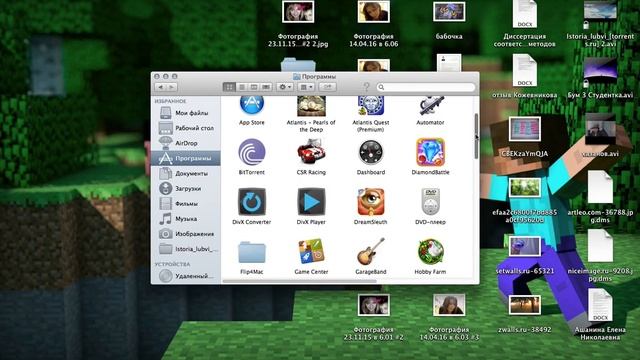Screen dimensions: 640x360
Task: Select Бум 3 Студентка.avi on desktop
Action: (x=600, y=71)
